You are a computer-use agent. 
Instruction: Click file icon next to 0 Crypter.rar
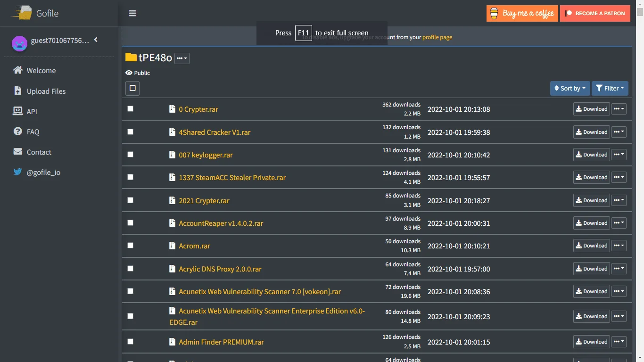click(x=173, y=109)
